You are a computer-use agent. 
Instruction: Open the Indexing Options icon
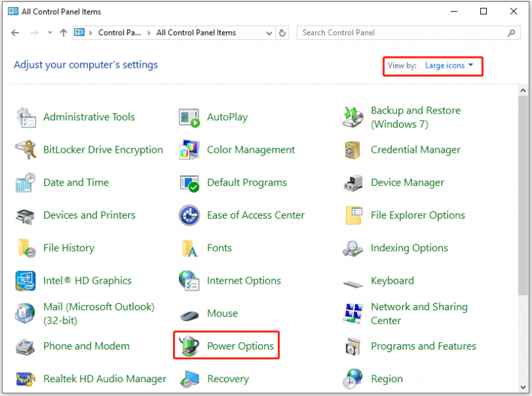coord(353,248)
